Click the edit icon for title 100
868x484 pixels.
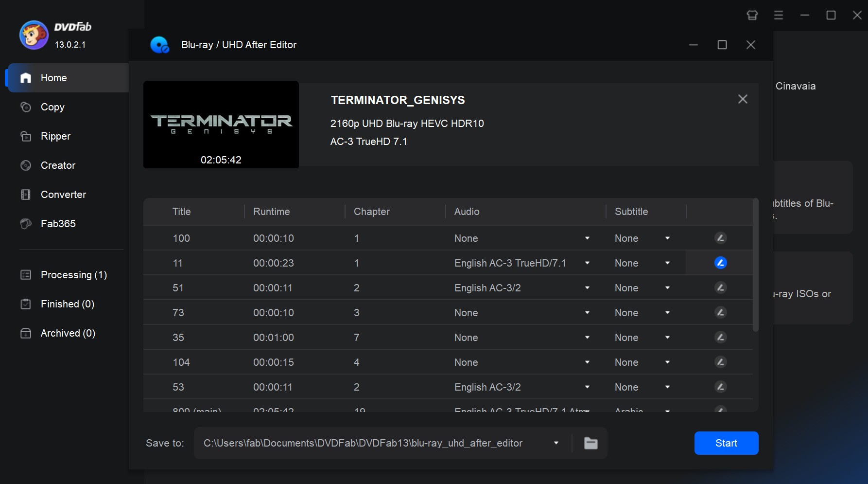[720, 238]
